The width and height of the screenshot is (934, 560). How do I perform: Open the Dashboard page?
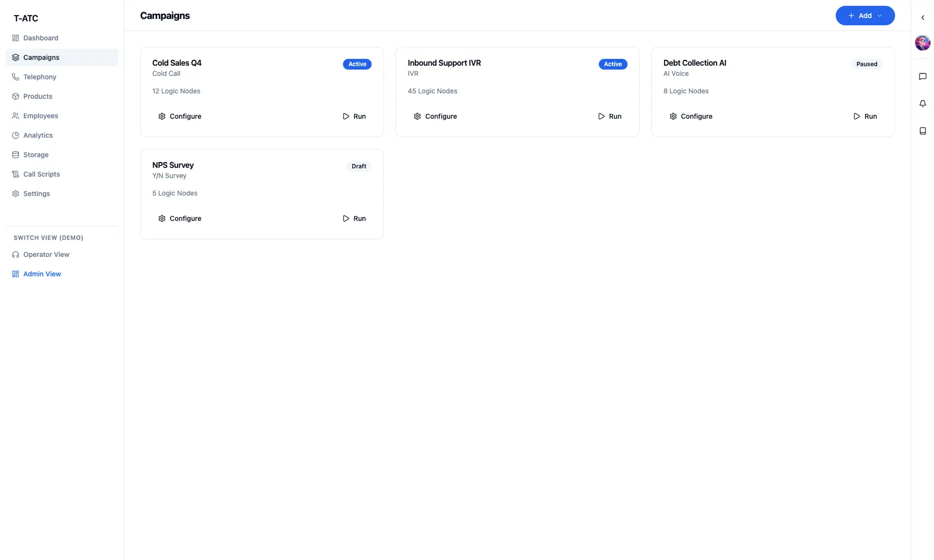pos(40,37)
